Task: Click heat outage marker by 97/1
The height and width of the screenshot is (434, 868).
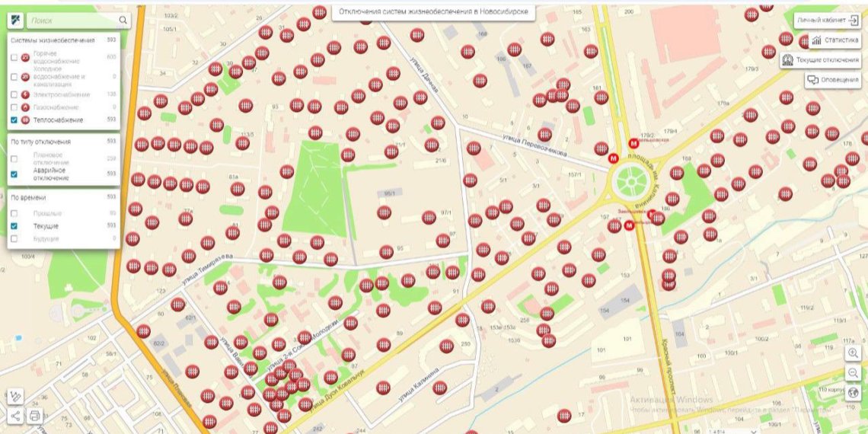Action: point(429,218)
